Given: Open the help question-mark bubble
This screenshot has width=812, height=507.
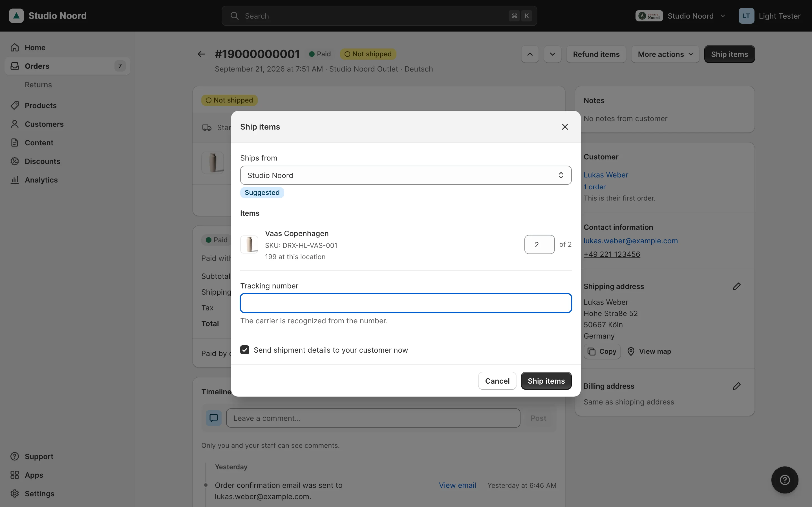Looking at the screenshot, I should pyautogui.click(x=784, y=480).
